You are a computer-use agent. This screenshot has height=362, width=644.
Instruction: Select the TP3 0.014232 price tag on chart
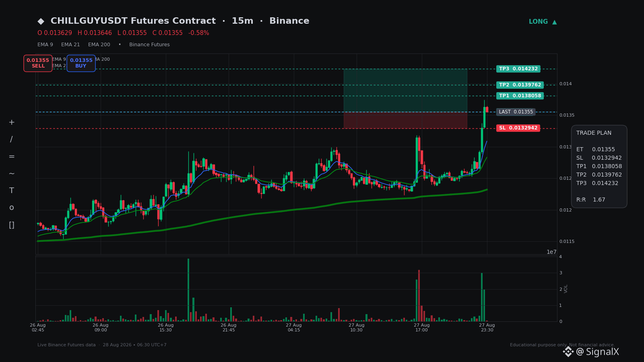tap(518, 69)
